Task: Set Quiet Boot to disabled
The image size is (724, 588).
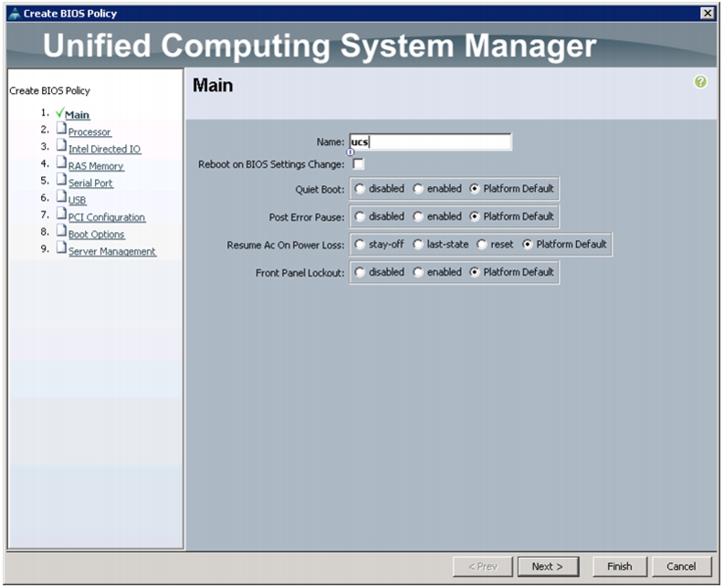Action: (x=359, y=188)
